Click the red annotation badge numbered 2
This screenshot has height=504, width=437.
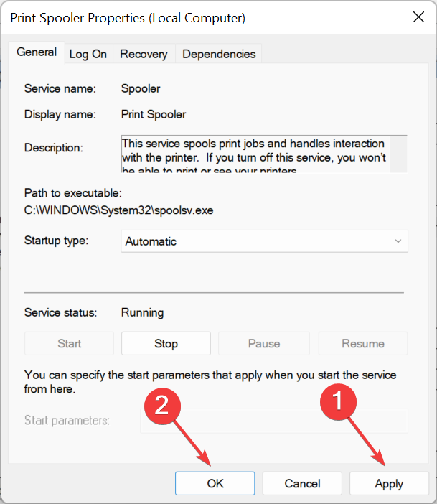pos(163,406)
